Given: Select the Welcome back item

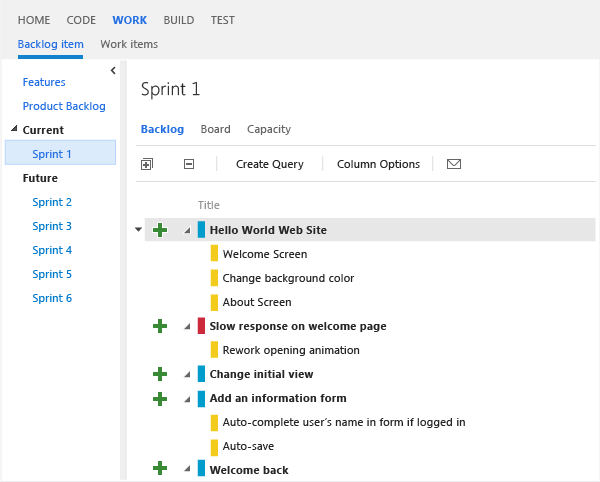Looking at the screenshot, I should (249, 470).
